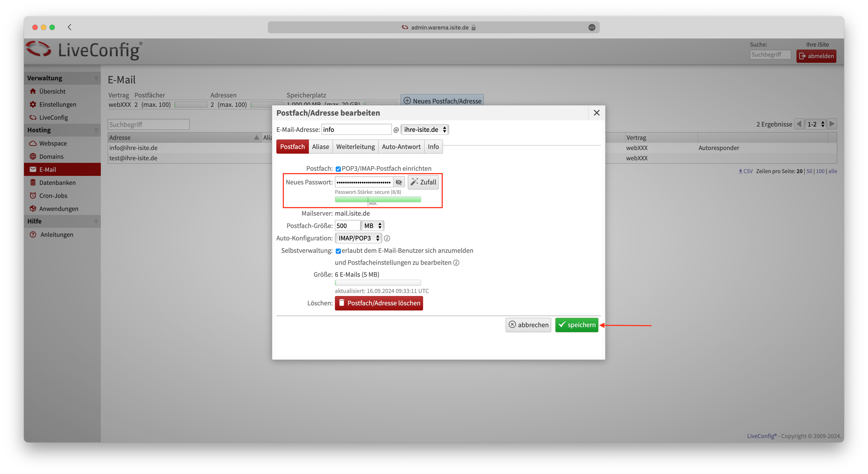Toggle password visibility eye icon

(x=399, y=182)
